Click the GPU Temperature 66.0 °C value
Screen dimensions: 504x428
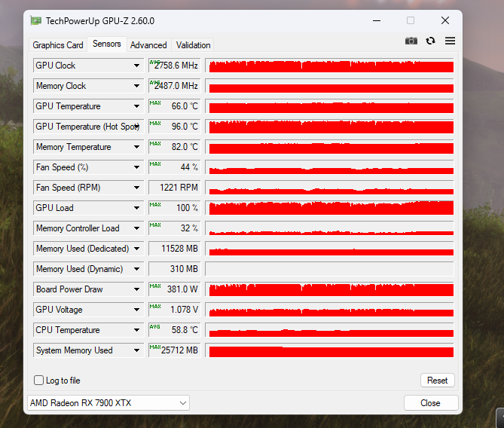click(x=175, y=106)
